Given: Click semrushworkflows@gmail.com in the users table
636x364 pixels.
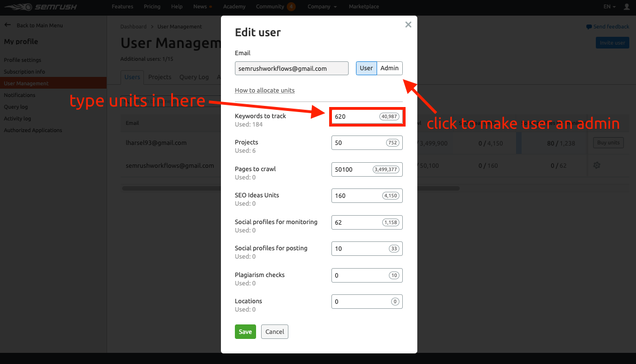Looking at the screenshot, I should click(x=170, y=166).
